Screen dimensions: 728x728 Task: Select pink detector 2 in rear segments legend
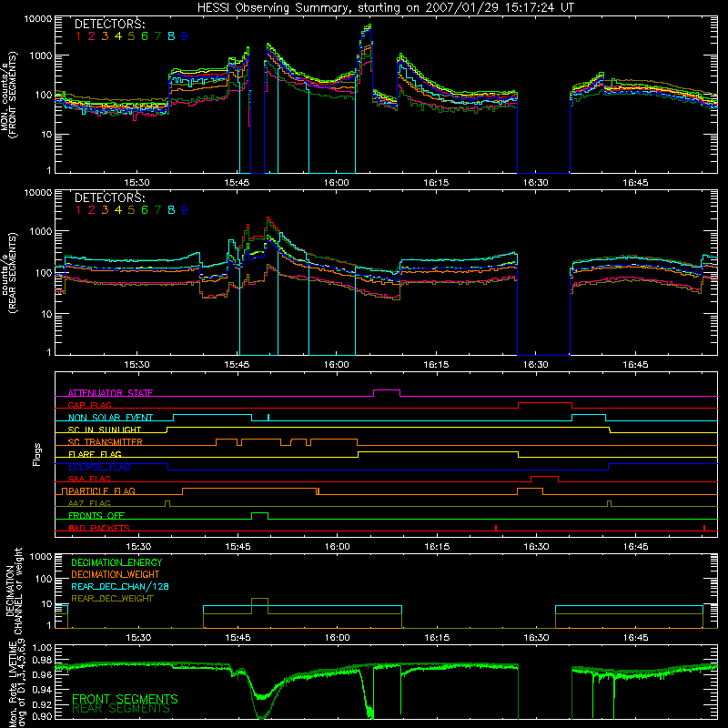click(92, 210)
